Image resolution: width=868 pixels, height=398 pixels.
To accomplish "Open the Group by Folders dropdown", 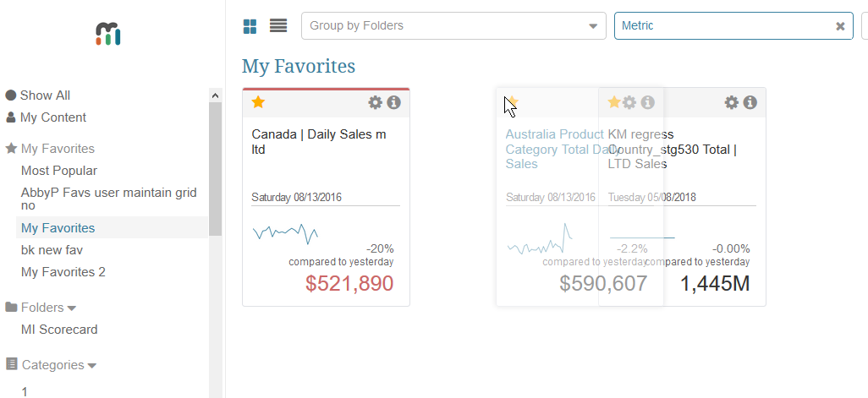I will (453, 26).
